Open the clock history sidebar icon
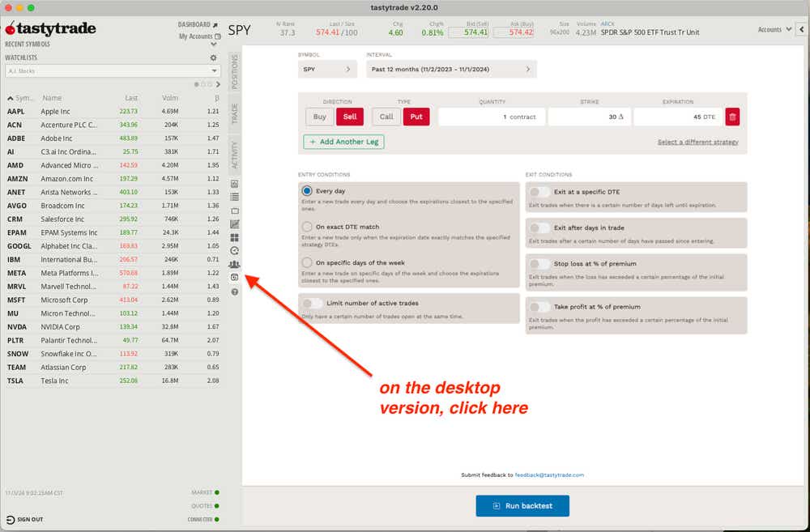 pyautogui.click(x=235, y=250)
